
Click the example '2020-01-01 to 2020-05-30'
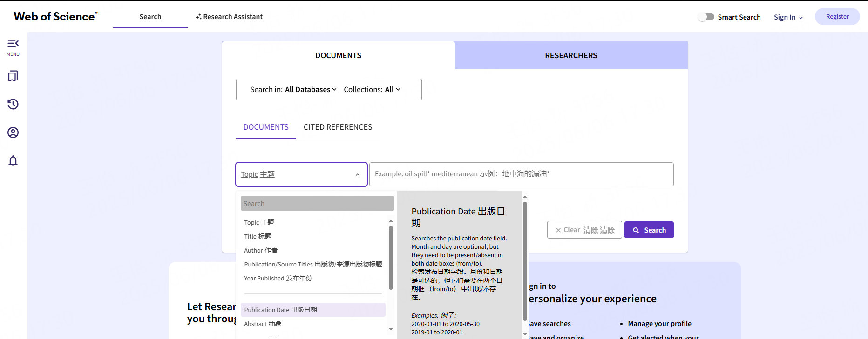[x=445, y=324]
